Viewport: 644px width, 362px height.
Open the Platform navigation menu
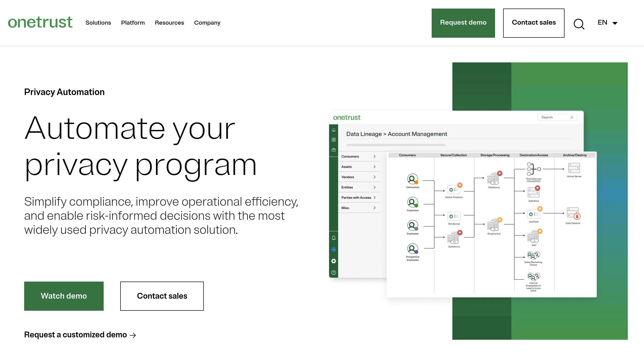coord(133,23)
